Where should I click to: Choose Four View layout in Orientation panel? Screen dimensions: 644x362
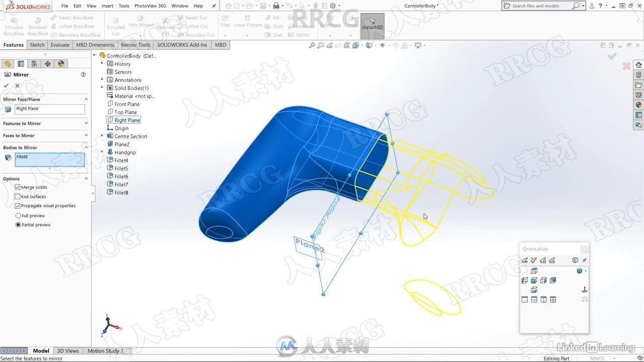(x=553, y=300)
